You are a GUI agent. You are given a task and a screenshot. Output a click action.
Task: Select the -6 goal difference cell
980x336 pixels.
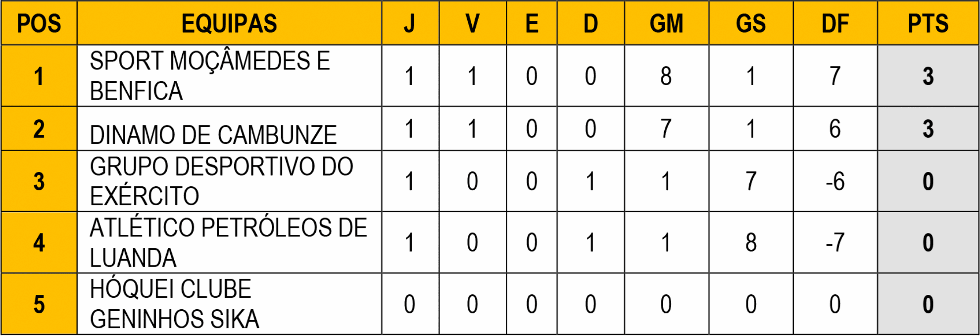click(835, 181)
